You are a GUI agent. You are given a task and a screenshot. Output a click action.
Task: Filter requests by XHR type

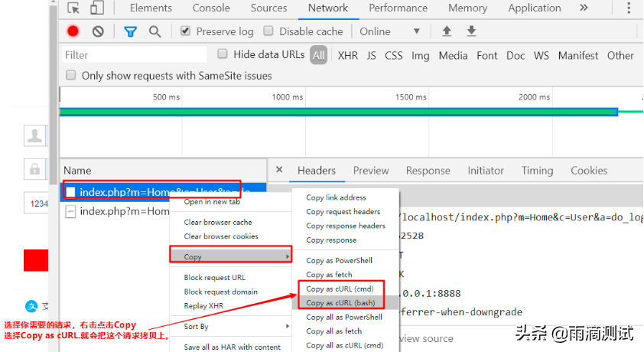pyautogui.click(x=347, y=55)
